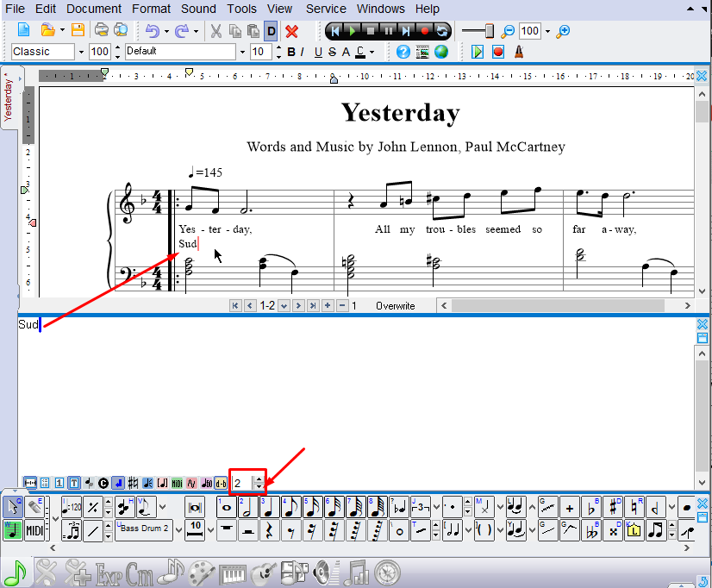Image resolution: width=712 pixels, height=588 pixels.
Task: Click the zoom slider handle
Action: pyautogui.click(x=490, y=31)
